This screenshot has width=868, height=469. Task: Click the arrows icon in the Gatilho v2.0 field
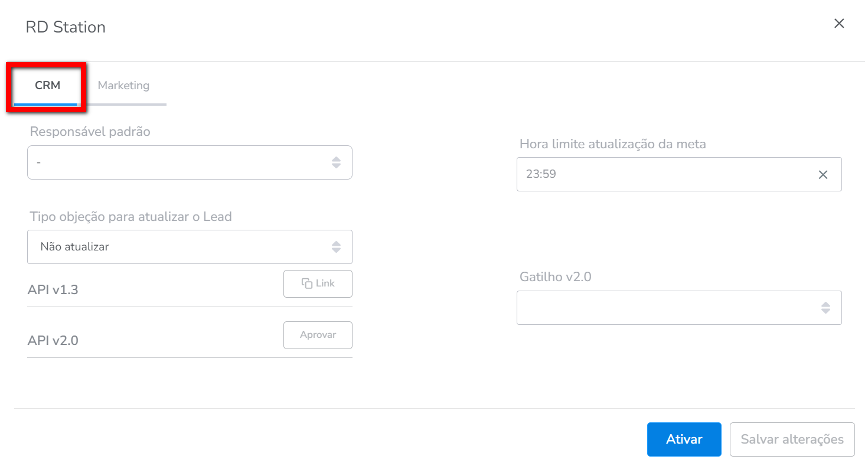pos(825,308)
